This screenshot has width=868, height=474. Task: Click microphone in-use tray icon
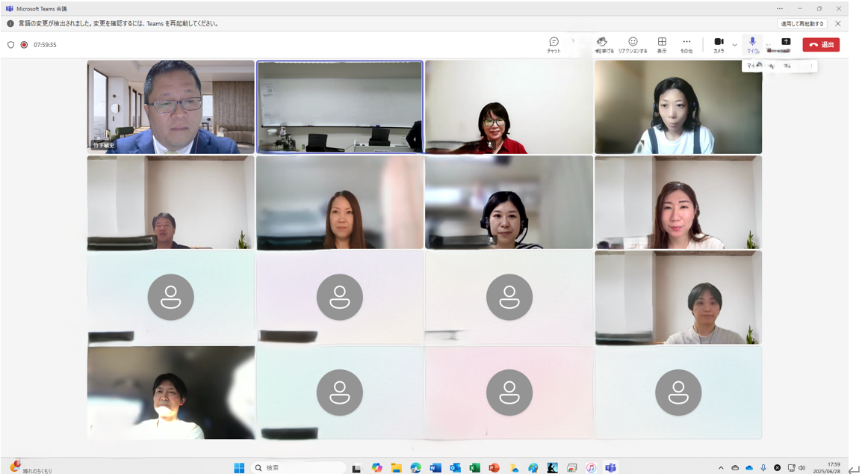tap(763, 468)
